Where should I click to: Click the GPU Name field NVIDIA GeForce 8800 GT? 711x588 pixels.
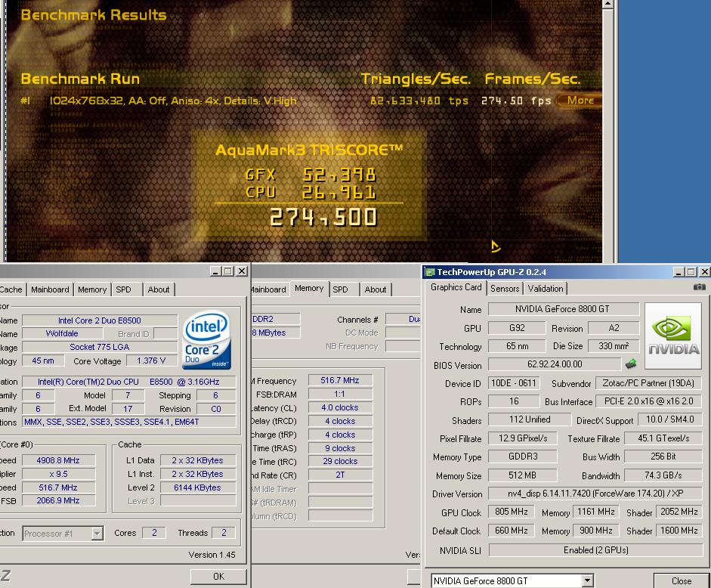tap(563, 309)
